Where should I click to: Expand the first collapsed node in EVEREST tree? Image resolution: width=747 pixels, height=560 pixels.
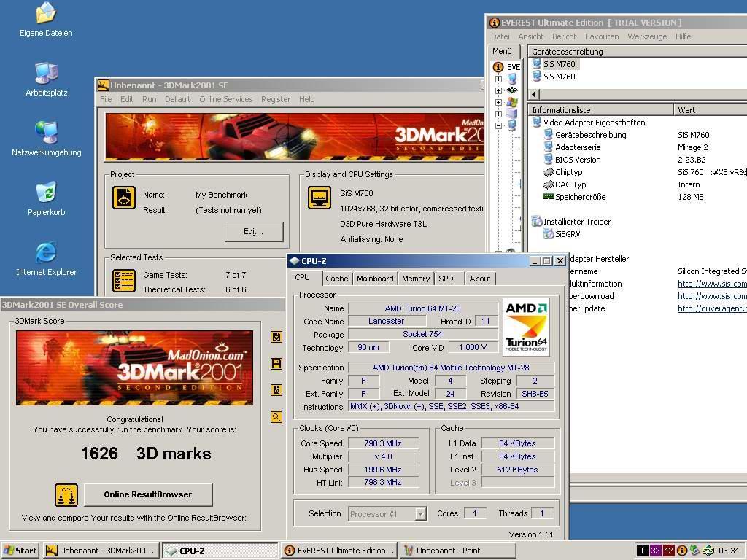click(x=498, y=79)
